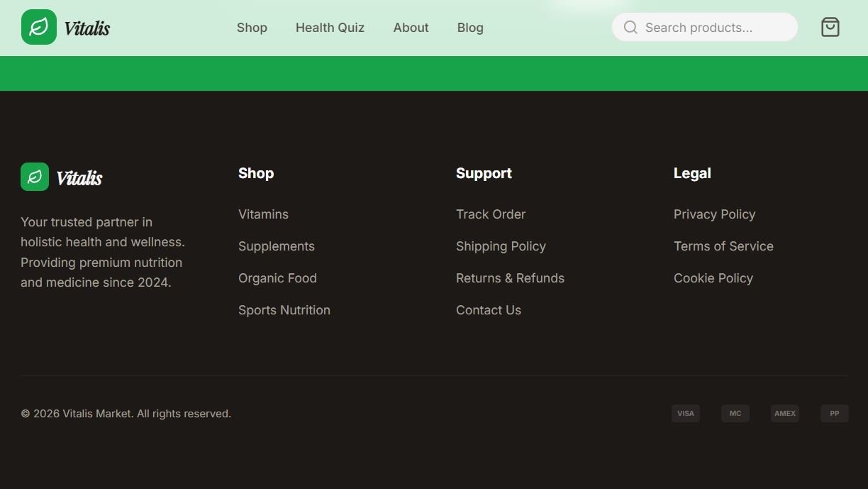This screenshot has width=868, height=489.
Task: Open the Track Order page
Action: tap(491, 214)
